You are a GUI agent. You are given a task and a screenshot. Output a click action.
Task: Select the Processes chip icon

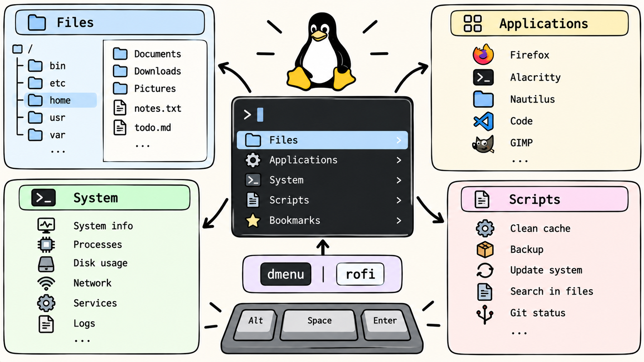pos(46,244)
